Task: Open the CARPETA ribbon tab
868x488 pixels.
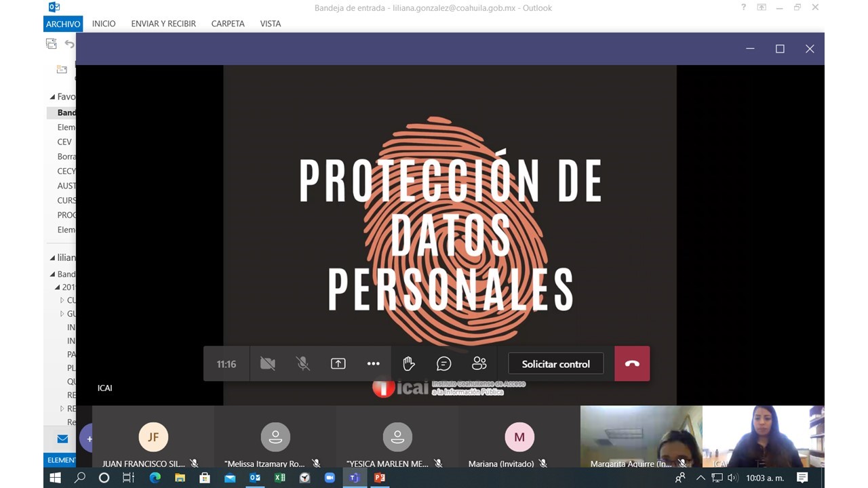Action: [228, 24]
